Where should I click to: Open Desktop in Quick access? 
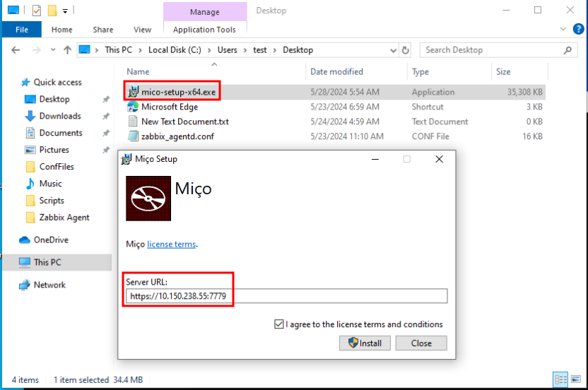coord(54,99)
